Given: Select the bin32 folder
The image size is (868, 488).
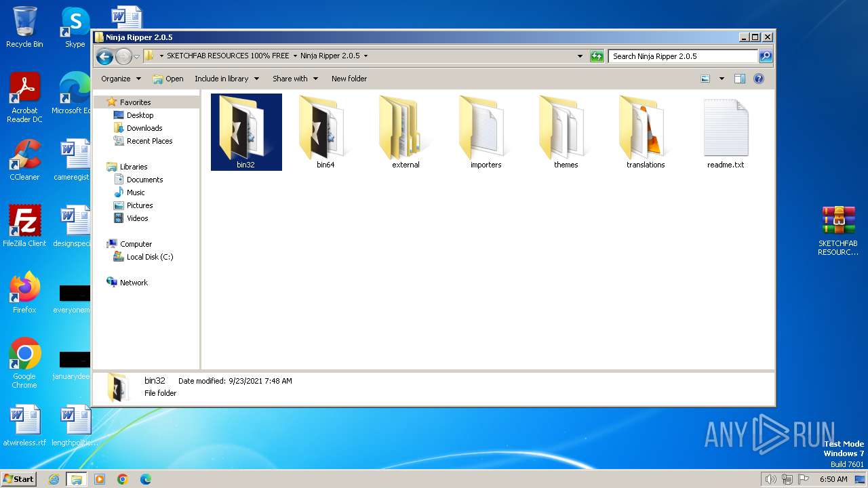Looking at the screenshot, I should (x=246, y=132).
